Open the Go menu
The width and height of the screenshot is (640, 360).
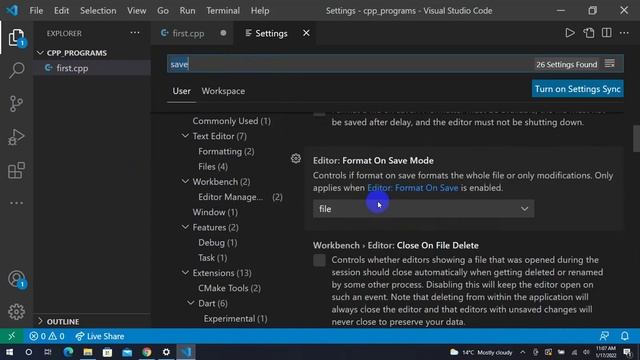pyautogui.click(x=162, y=11)
